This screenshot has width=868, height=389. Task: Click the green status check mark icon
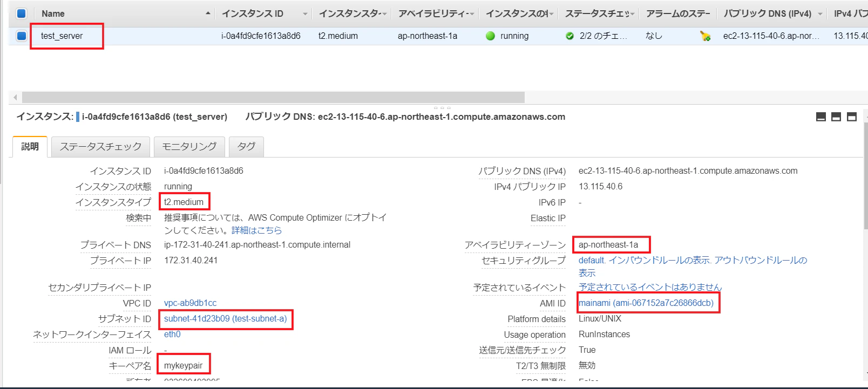(x=569, y=36)
